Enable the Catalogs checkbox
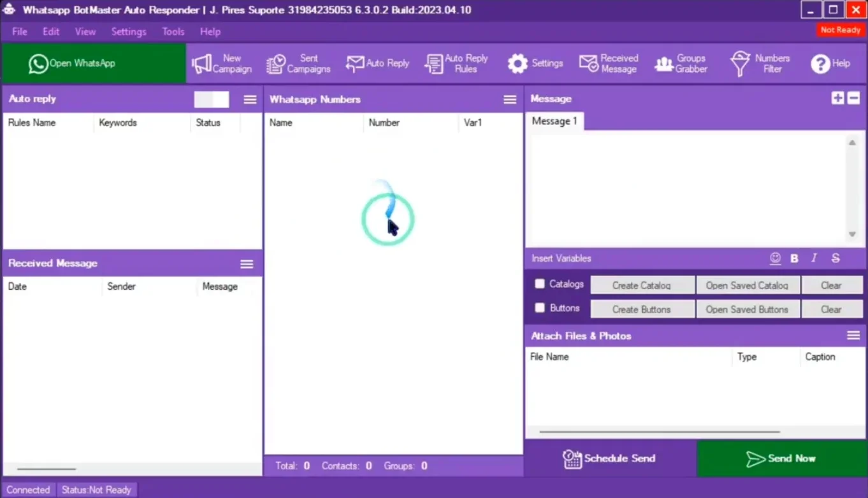Viewport: 868px width, 498px height. click(x=540, y=284)
